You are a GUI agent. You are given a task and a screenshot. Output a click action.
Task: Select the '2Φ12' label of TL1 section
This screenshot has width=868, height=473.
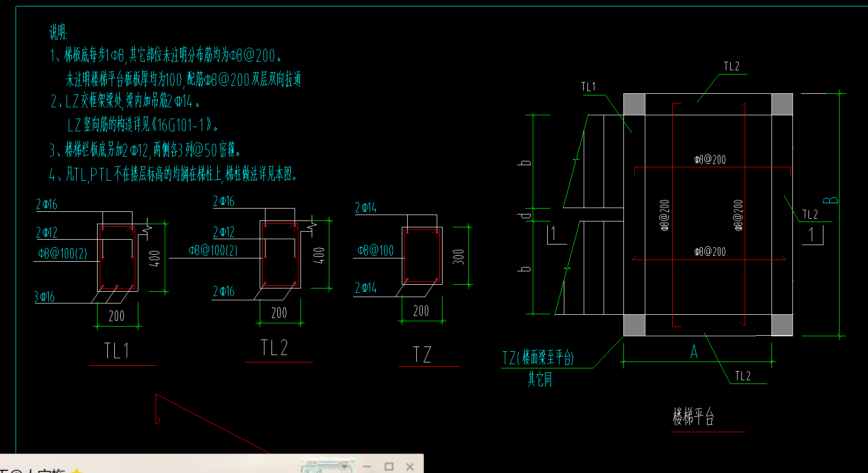[47, 232]
